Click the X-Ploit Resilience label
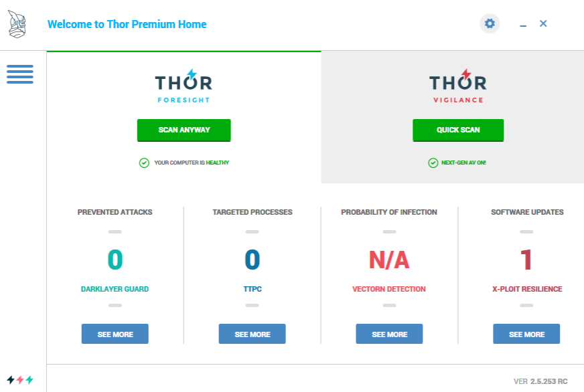The image size is (584, 392). [526, 290]
